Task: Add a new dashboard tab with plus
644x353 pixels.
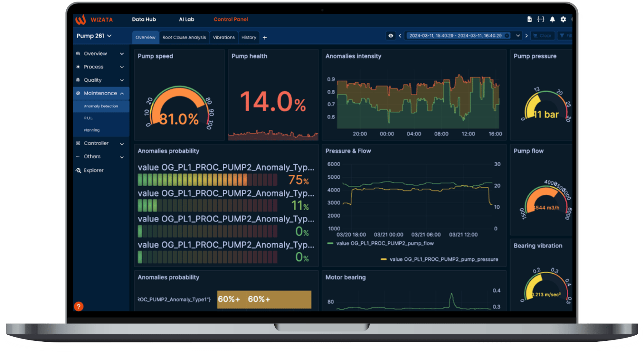Action: 265,38
